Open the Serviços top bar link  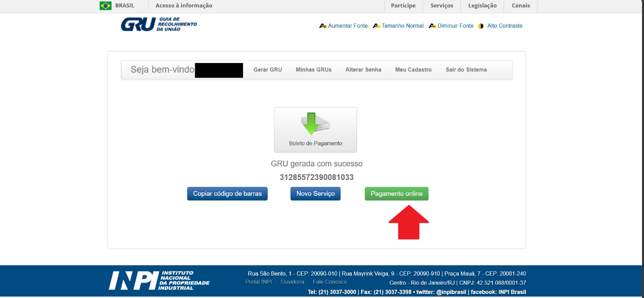pos(442,6)
